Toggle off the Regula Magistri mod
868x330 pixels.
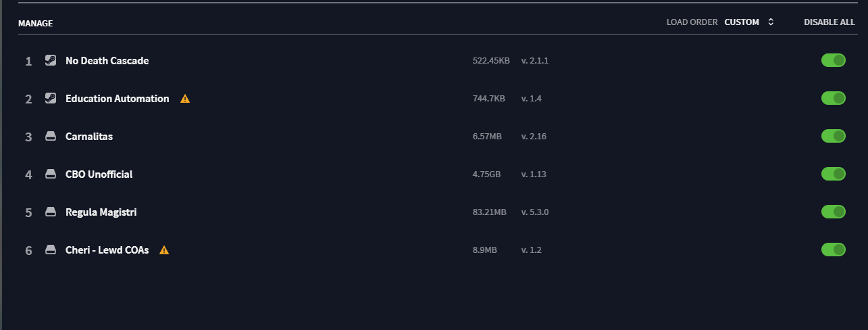point(834,212)
